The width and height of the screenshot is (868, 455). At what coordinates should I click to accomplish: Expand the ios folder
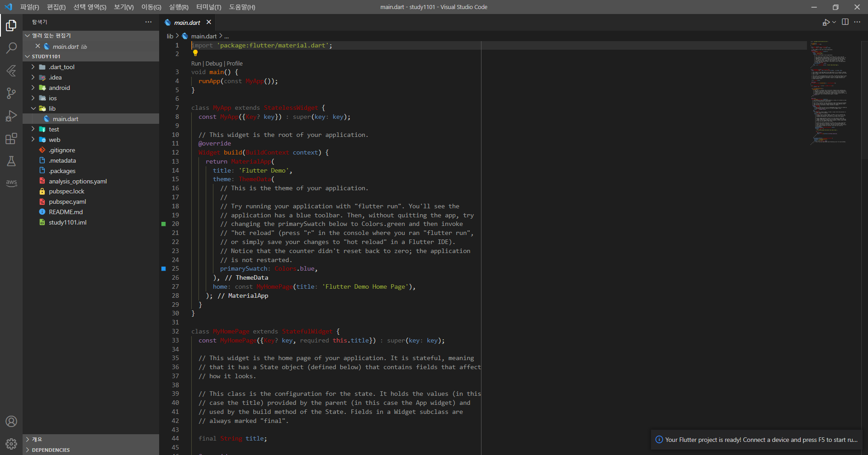[x=33, y=98]
